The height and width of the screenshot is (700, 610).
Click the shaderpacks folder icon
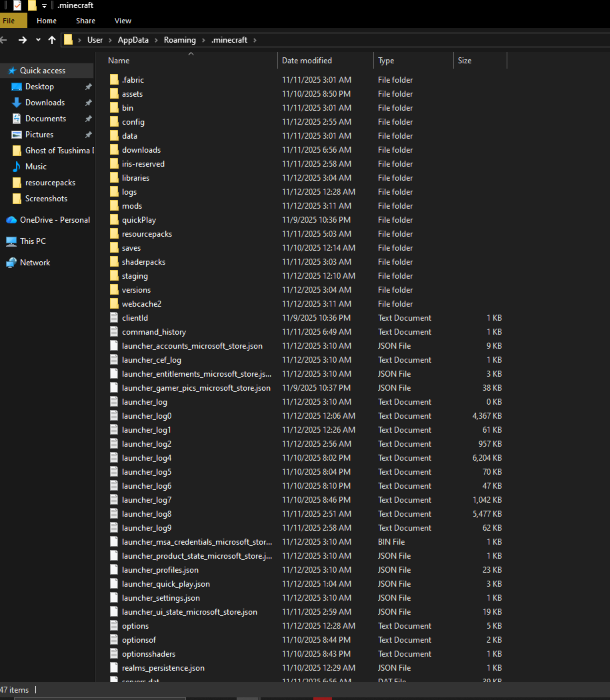click(114, 262)
